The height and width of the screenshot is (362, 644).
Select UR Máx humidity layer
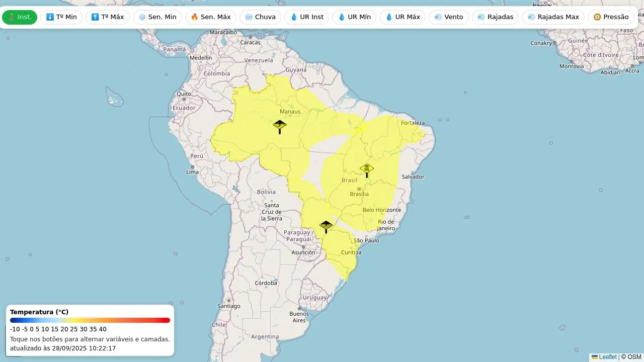click(403, 17)
